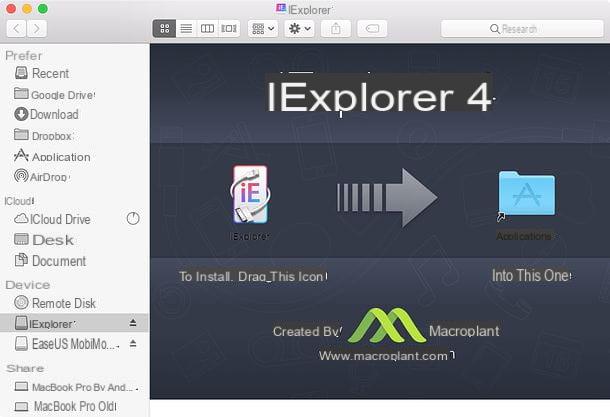Click the Share toolbar button

(336, 28)
